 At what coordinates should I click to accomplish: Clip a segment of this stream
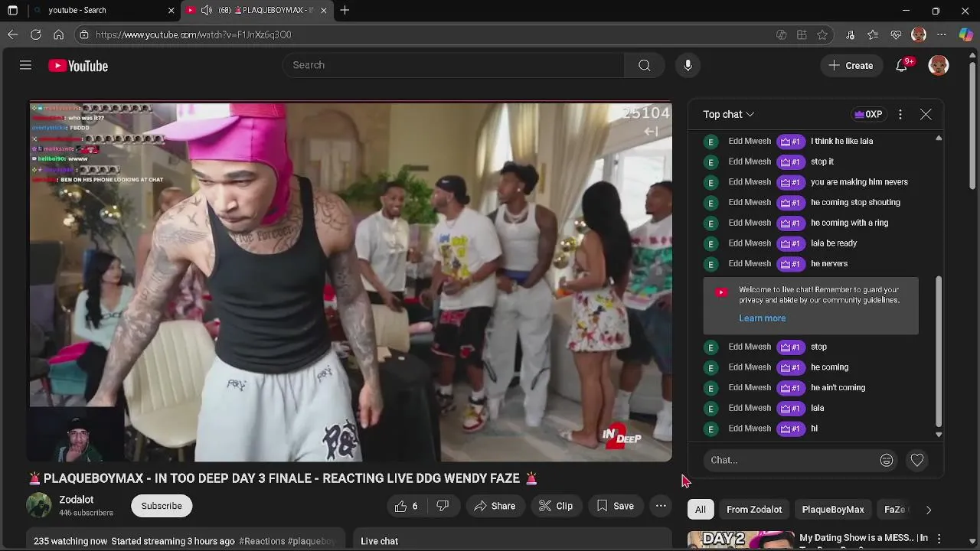coord(556,506)
